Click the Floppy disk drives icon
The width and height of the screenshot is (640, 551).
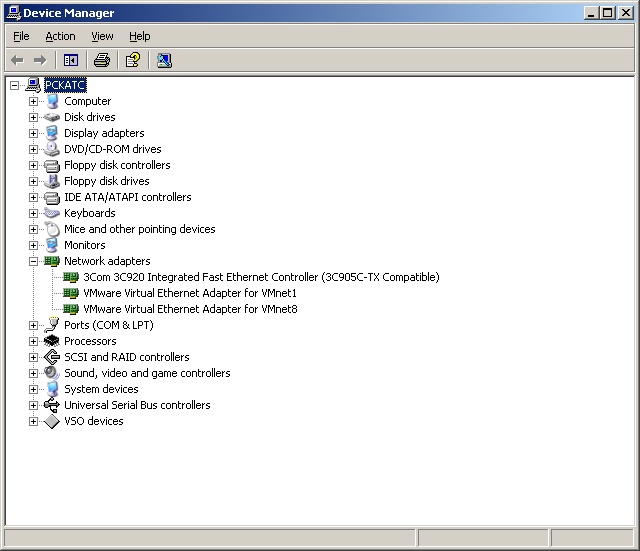coord(52,181)
